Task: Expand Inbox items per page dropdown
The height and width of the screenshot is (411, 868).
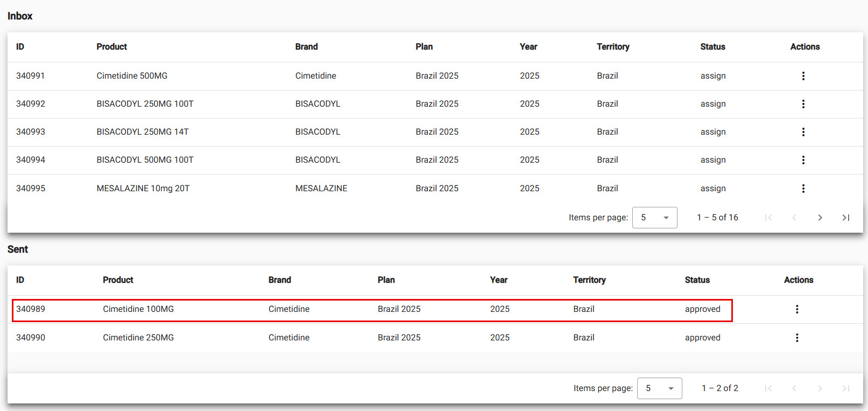Action: tap(654, 218)
